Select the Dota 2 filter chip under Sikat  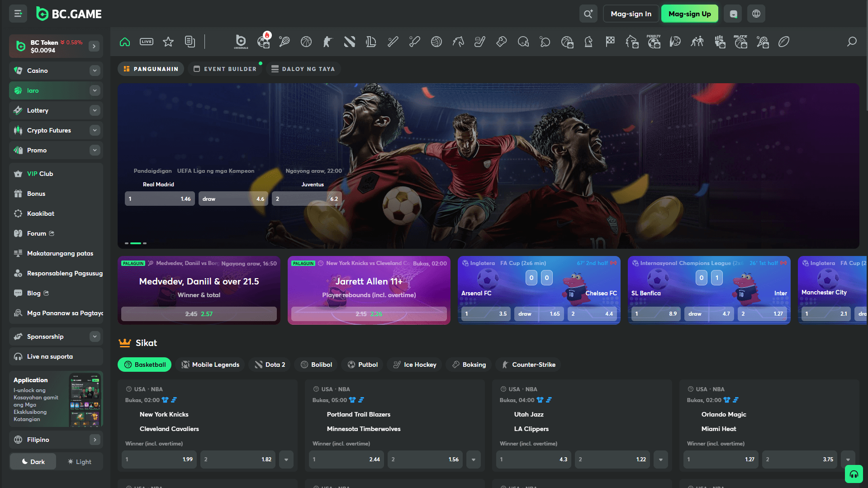coord(270,365)
